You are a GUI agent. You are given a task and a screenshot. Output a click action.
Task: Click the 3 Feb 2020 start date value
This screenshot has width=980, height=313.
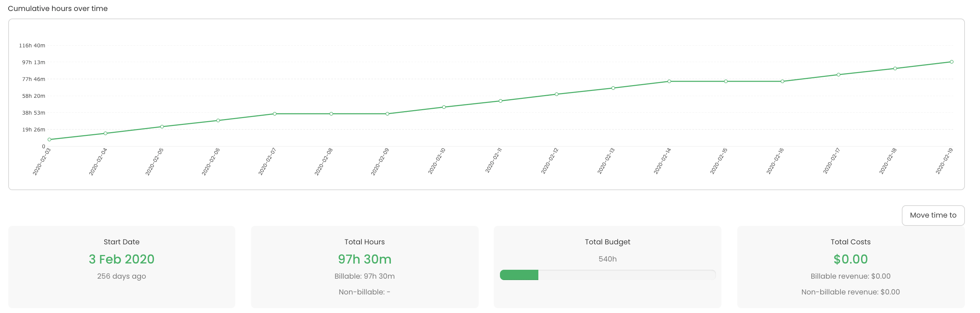tap(122, 259)
